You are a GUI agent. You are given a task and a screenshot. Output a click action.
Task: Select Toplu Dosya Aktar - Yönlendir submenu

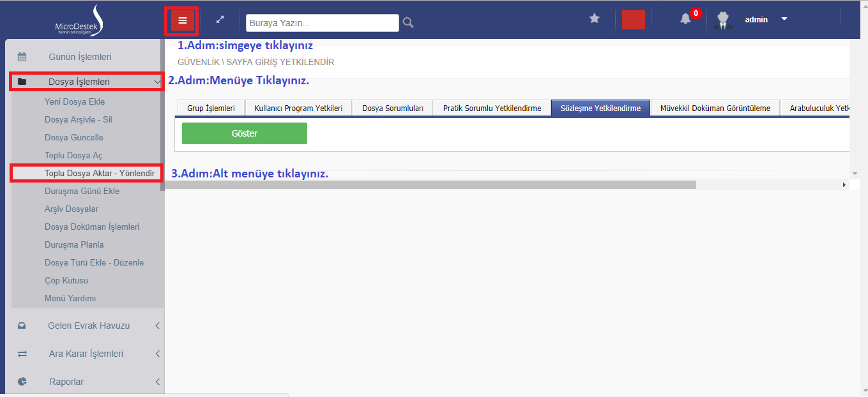tap(99, 173)
